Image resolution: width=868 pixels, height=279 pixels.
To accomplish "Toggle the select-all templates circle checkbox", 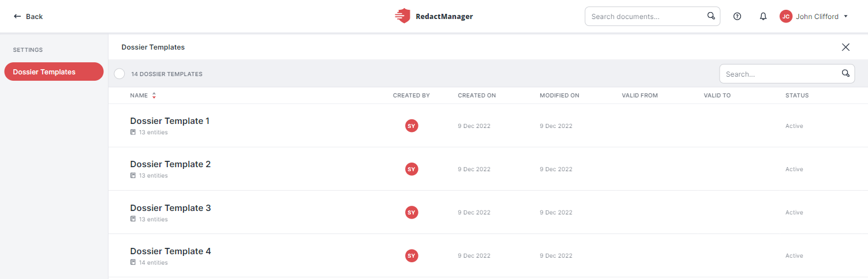I will tap(119, 74).
